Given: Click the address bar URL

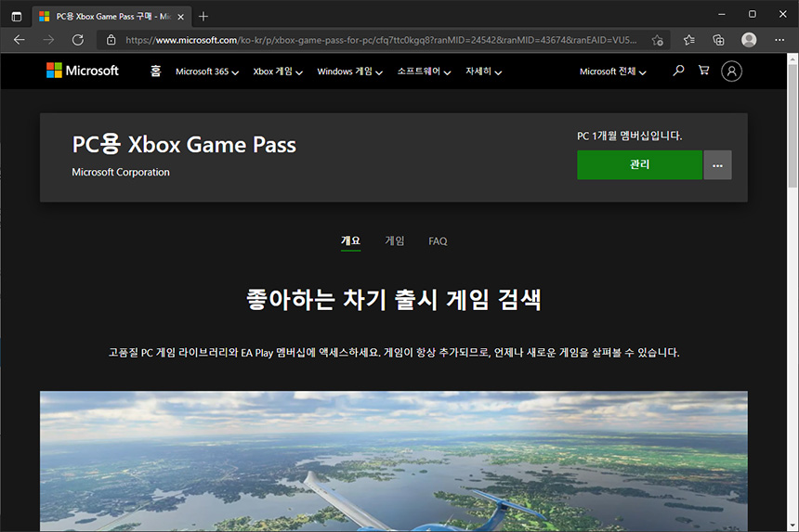Looking at the screenshot, I should tap(381, 40).
